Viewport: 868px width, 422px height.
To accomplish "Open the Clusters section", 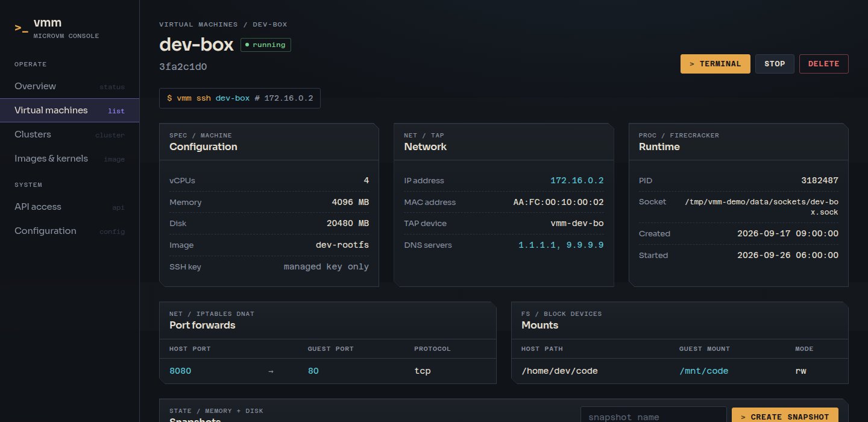I will pyautogui.click(x=69, y=134).
